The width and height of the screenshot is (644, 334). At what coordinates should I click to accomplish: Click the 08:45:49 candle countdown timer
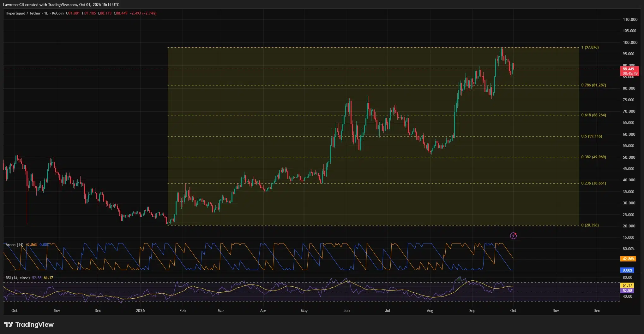(x=630, y=73)
